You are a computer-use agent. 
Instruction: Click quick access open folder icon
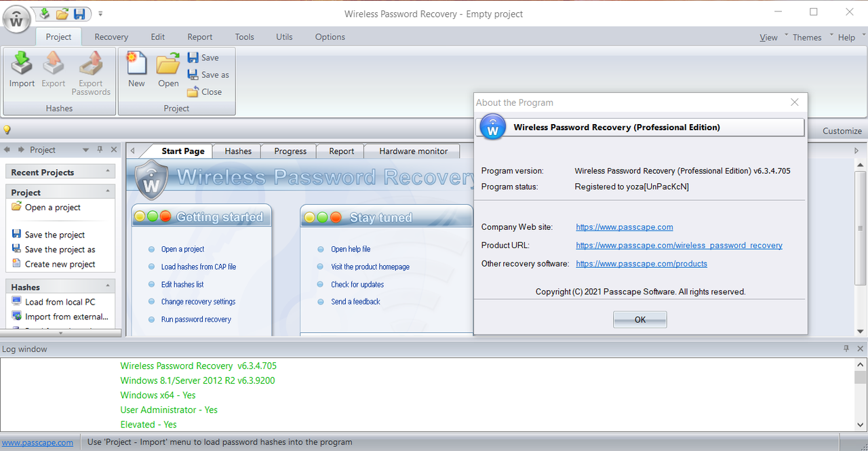[x=62, y=14]
